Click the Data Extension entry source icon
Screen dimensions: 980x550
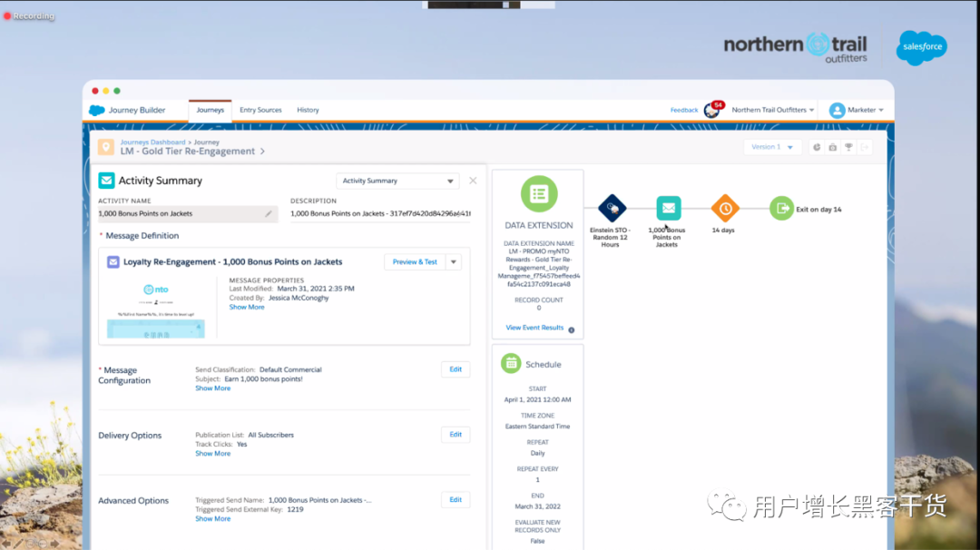(x=539, y=193)
